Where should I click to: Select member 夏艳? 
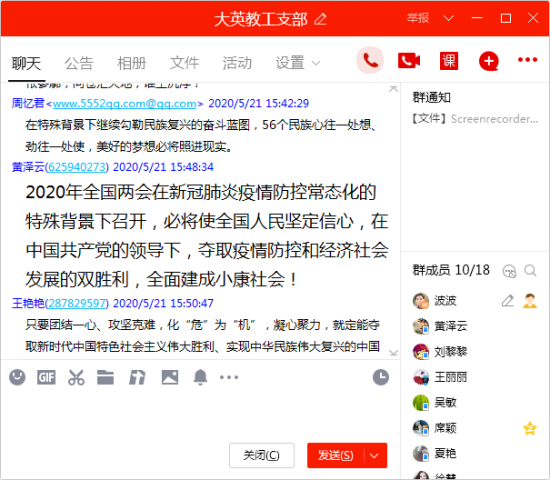[475, 453]
